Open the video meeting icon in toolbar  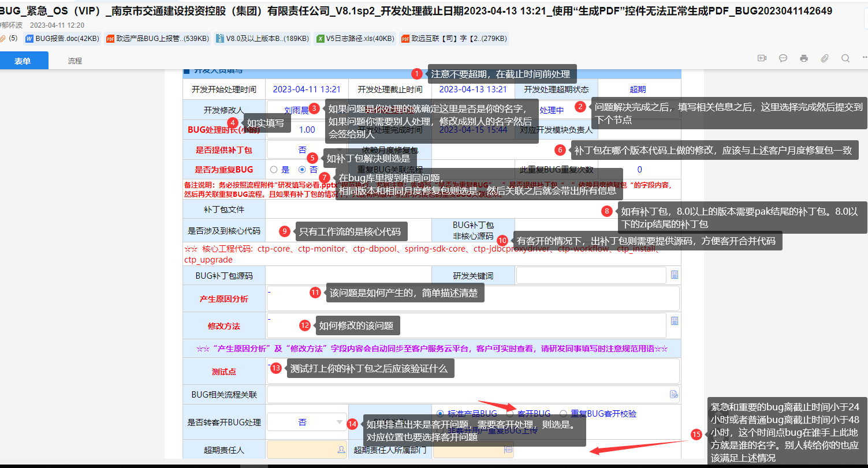tap(762, 58)
